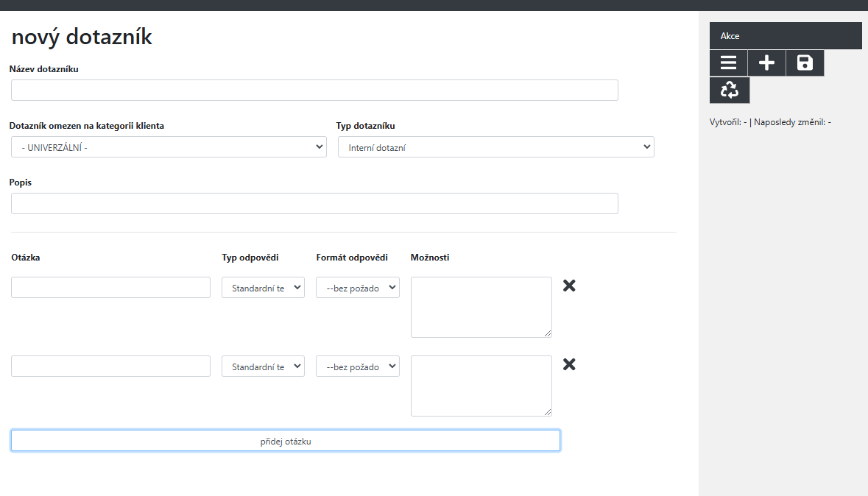Click the second Možnosti textarea
868x496 pixels.
(481, 386)
